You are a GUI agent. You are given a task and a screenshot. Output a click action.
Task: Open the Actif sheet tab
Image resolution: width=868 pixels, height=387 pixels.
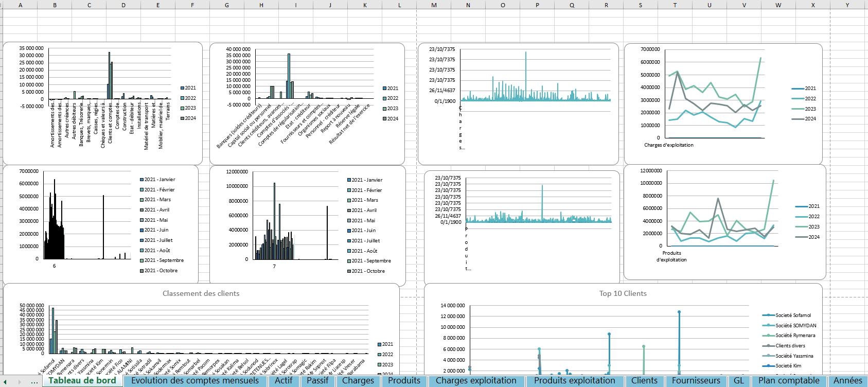[x=284, y=381]
